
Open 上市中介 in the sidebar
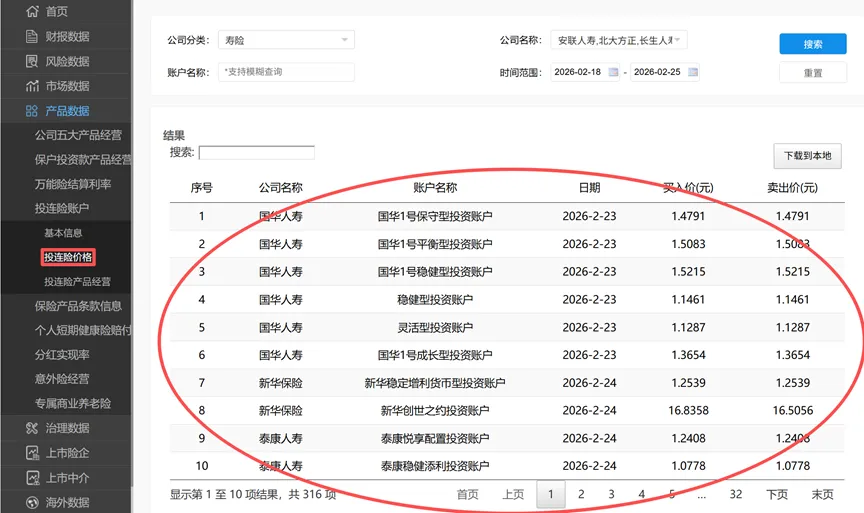pos(67,478)
